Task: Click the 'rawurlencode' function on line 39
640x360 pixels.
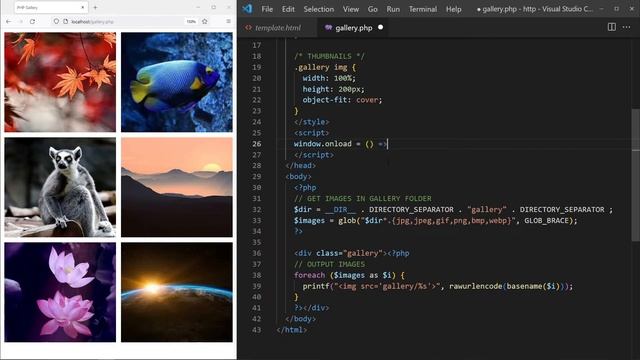Action: 476,286
